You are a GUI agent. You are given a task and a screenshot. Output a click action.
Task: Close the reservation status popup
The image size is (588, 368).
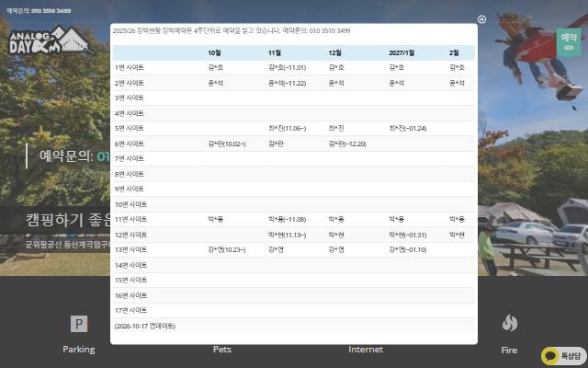(x=481, y=19)
